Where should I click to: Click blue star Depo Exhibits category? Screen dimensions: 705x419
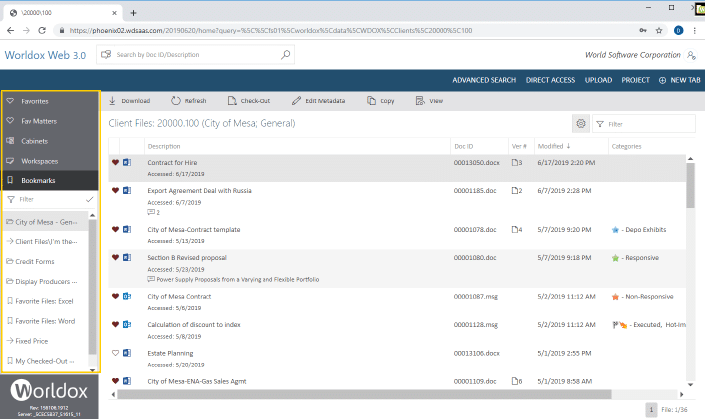click(x=616, y=230)
